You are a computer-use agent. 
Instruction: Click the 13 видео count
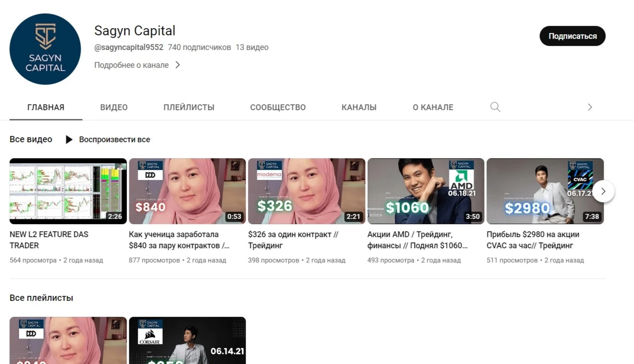point(252,47)
